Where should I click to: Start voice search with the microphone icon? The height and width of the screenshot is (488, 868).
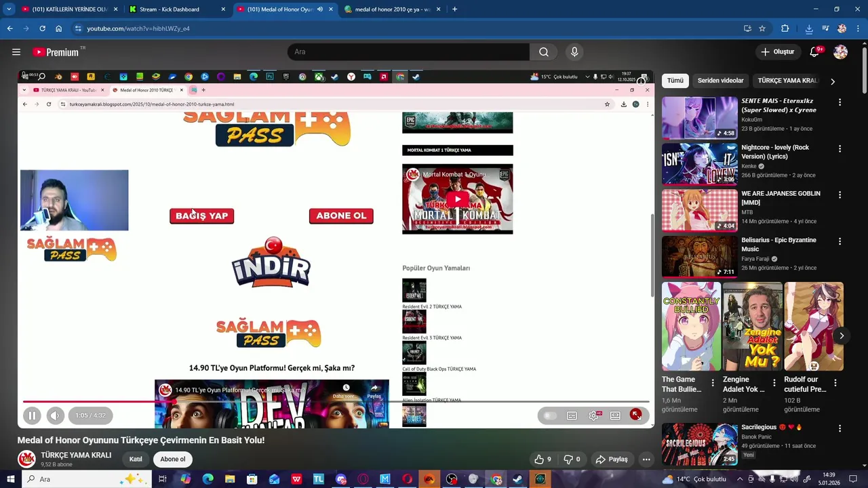click(574, 52)
